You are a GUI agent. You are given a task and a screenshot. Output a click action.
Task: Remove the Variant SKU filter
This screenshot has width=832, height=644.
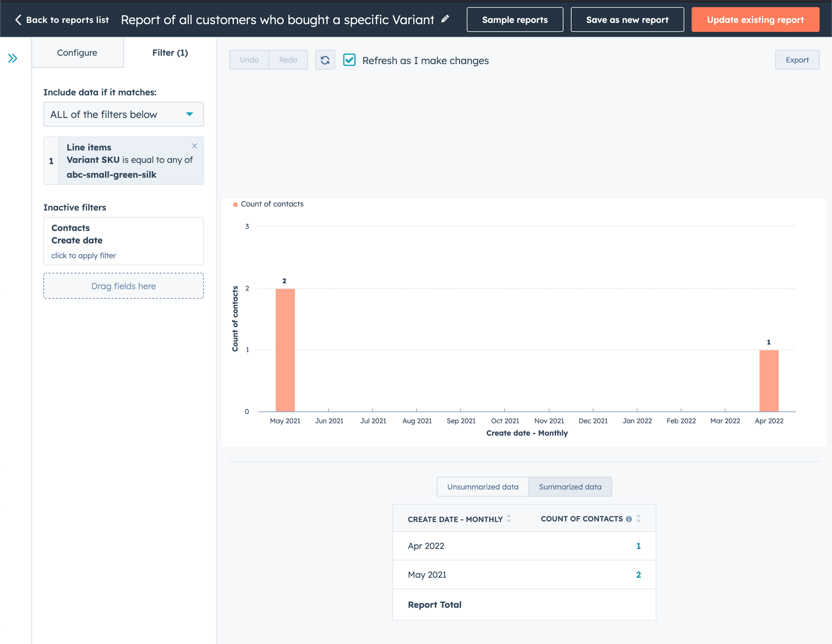coord(195,146)
